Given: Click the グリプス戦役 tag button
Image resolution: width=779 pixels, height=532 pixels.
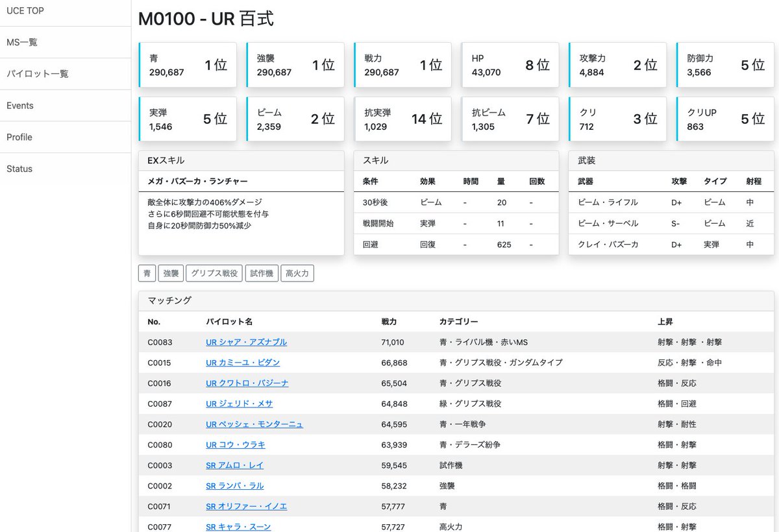Looking at the screenshot, I should click(x=215, y=273).
